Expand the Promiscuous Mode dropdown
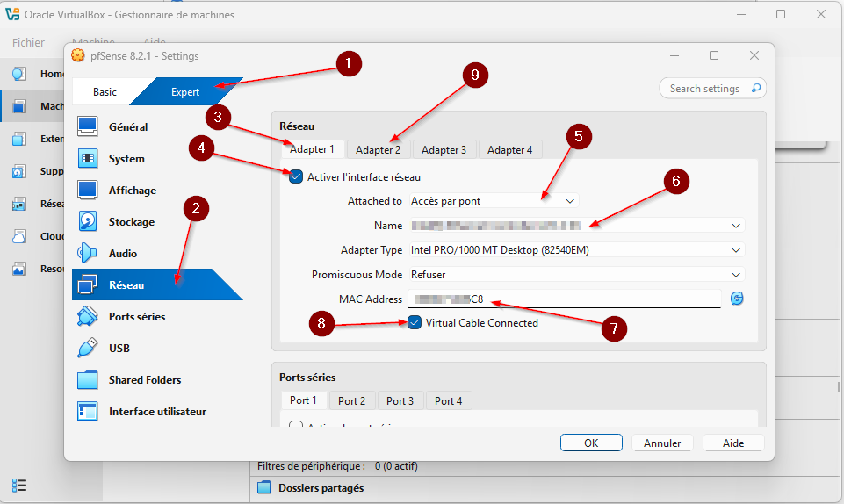Viewport: 844px width, 504px height. pos(576,275)
